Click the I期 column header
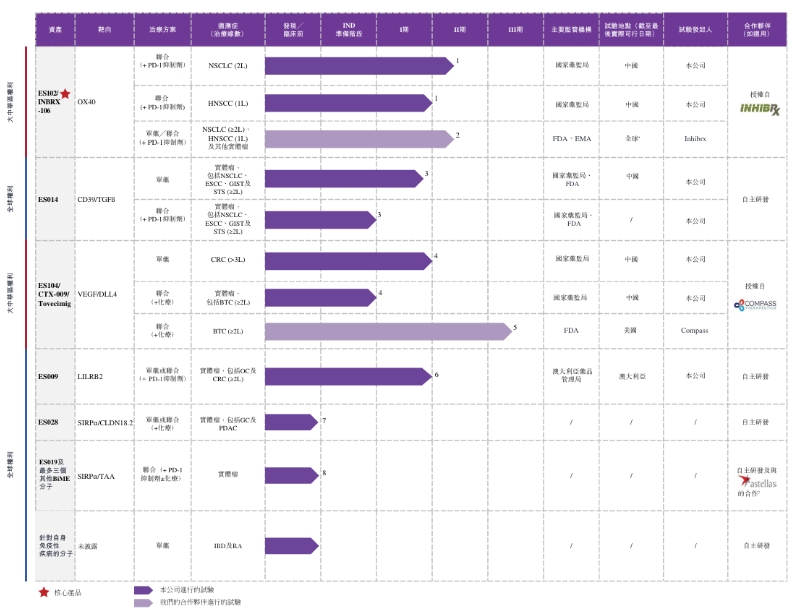 [404, 30]
